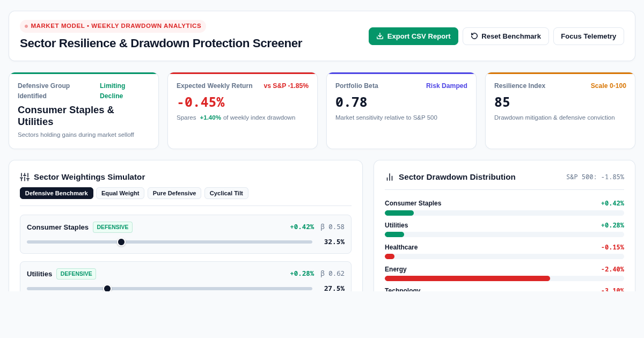Screen dimensions: 644x338
Task: Click the β 0.58 Consumer Staples beta
Action: click(x=333, y=227)
